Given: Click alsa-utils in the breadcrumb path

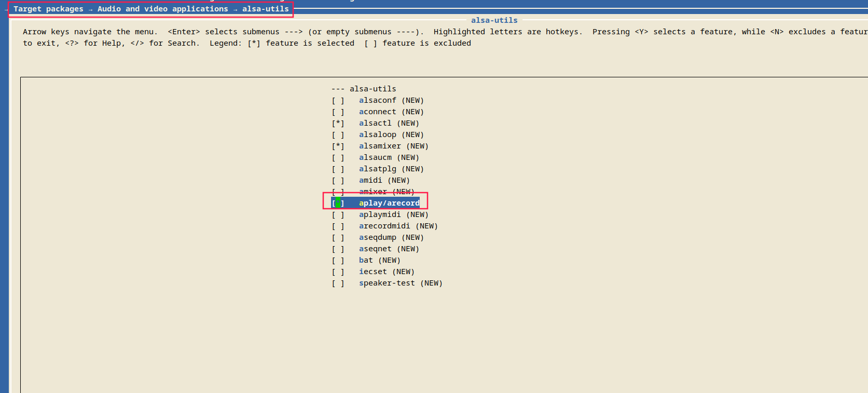Looking at the screenshot, I should (x=266, y=9).
